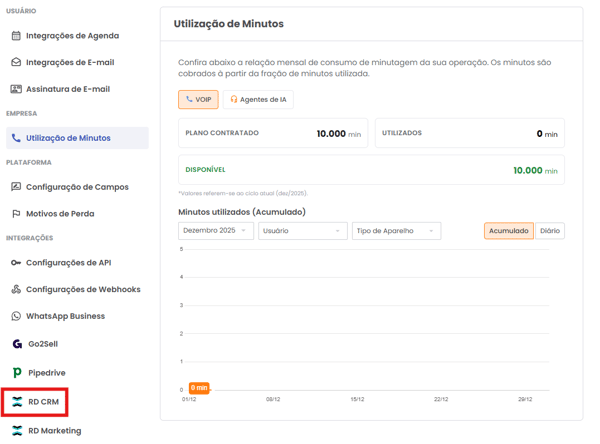600x444 pixels.
Task: Click the Configurações de Webhooks icon
Action: (16, 290)
